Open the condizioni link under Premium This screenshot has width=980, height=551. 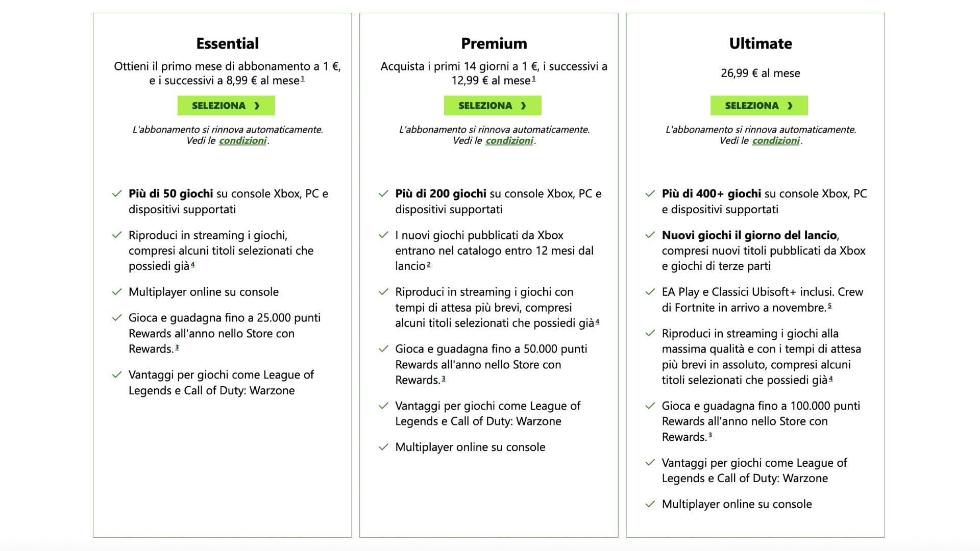509,141
